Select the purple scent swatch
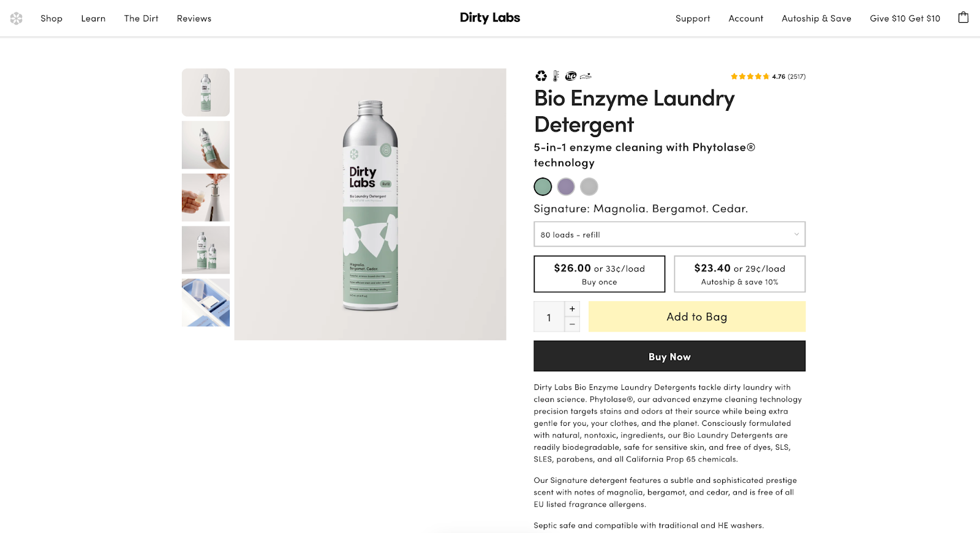This screenshot has height=533, width=980. coord(565,186)
